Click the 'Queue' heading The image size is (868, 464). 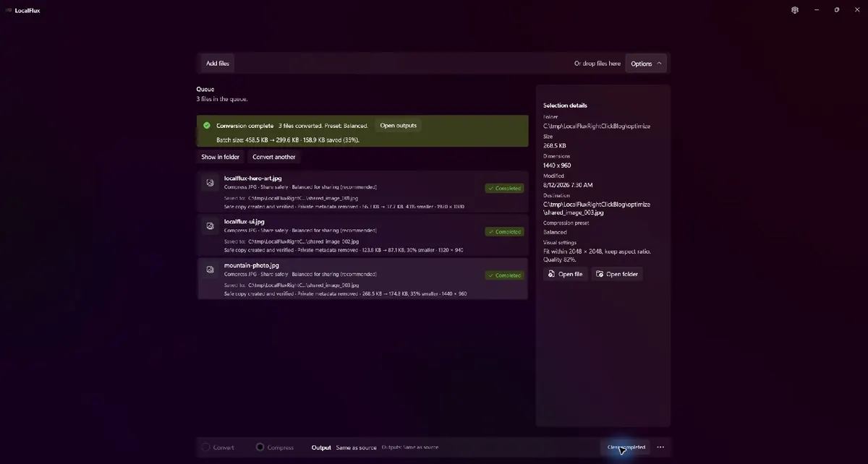coord(205,90)
